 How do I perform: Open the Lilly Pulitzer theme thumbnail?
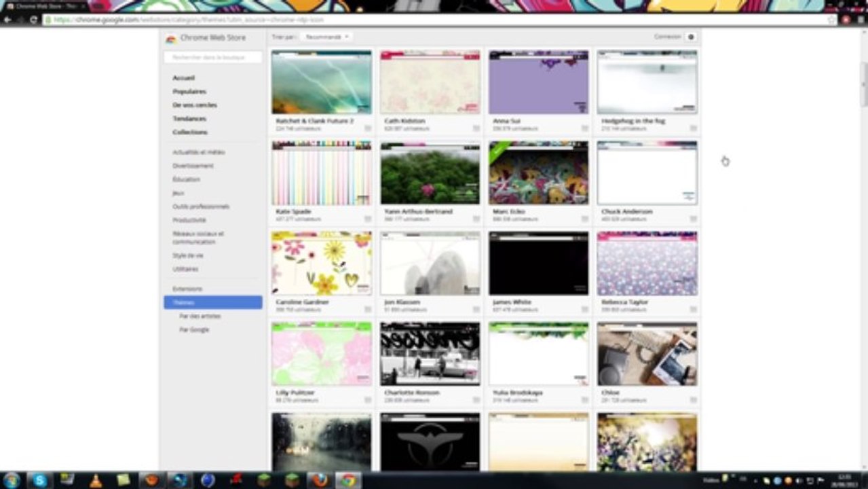coord(322,354)
